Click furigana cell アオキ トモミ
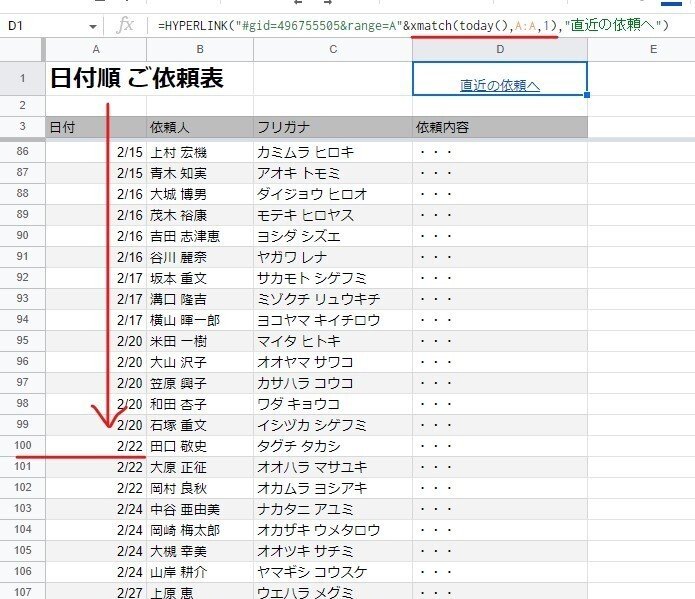 point(333,173)
